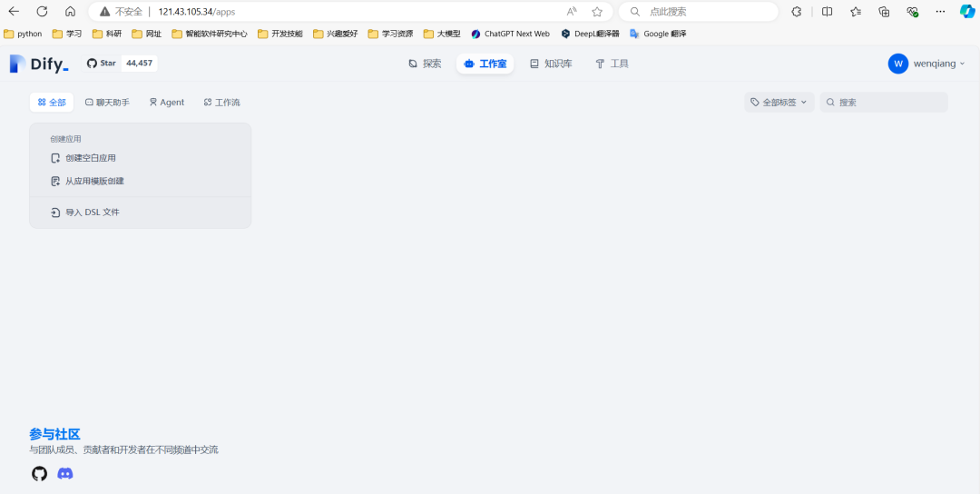Click 创建空白应用
Screen dimensions: 980x494
(83, 158)
